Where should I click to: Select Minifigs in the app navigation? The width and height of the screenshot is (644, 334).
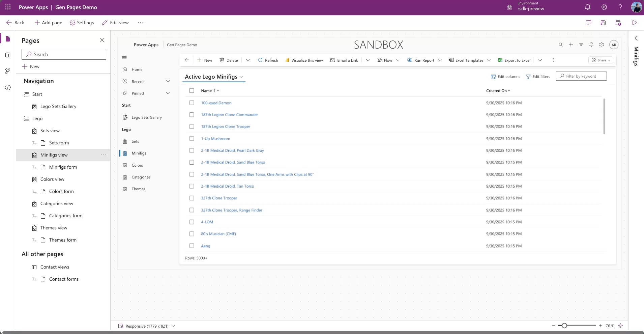(139, 153)
